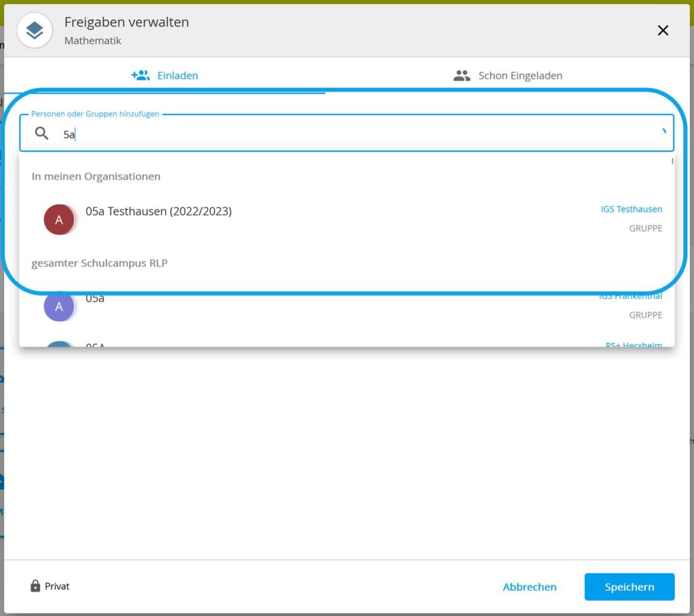
Task: Click the Mathematik subtitle in the header
Action: point(92,41)
